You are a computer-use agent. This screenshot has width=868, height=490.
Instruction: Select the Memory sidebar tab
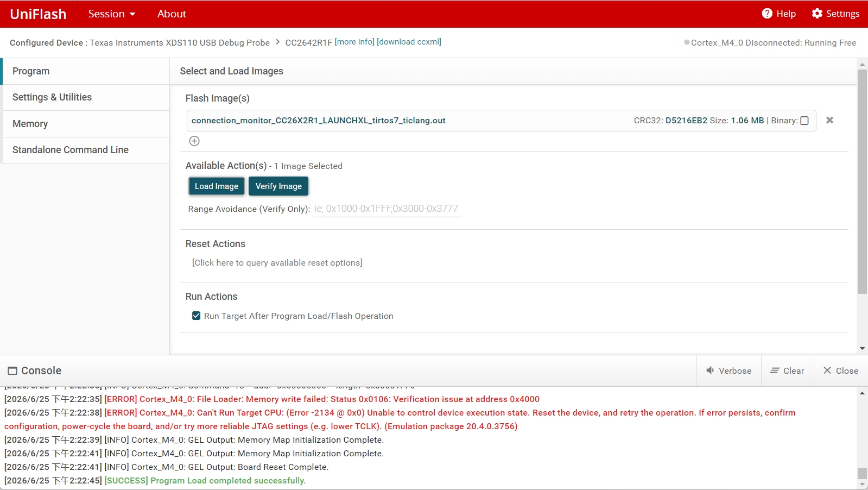[86, 124]
